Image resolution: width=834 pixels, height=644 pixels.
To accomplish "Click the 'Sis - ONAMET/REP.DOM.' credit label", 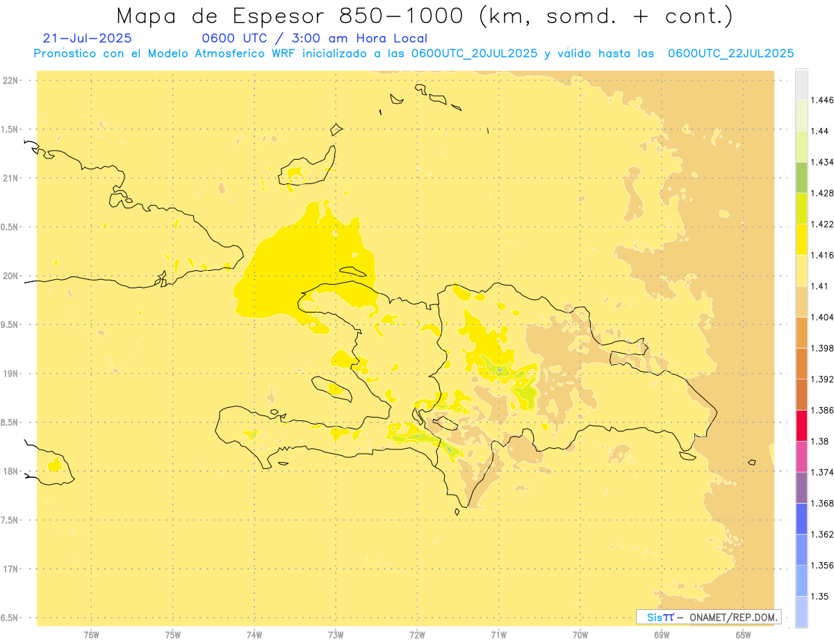I will pyautogui.click(x=709, y=617).
